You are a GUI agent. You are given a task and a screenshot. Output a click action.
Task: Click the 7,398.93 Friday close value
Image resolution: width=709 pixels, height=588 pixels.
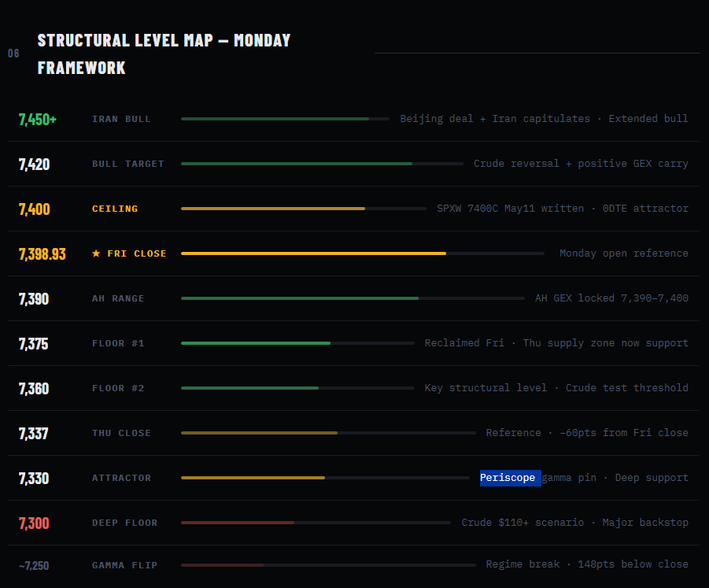(x=42, y=253)
